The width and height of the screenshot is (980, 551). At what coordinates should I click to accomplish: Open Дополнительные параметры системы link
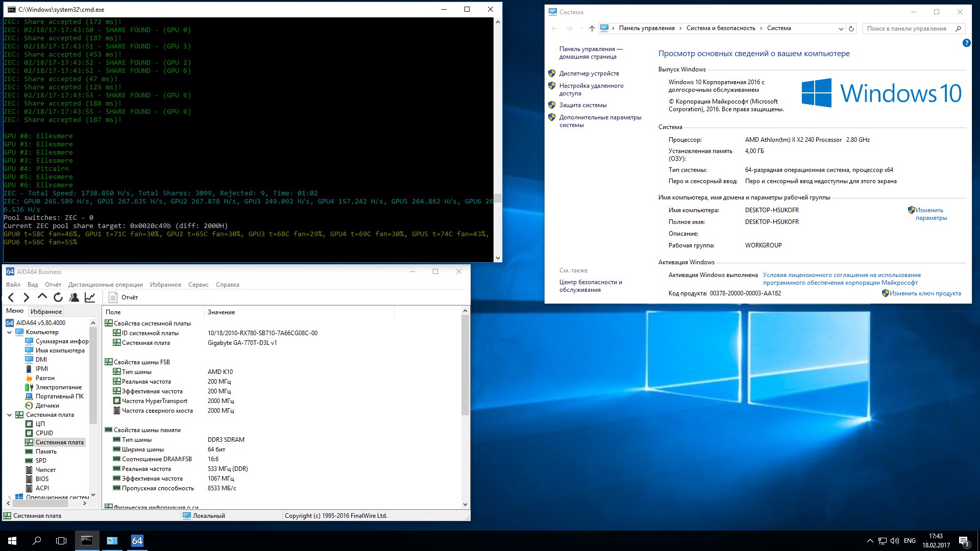click(600, 121)
